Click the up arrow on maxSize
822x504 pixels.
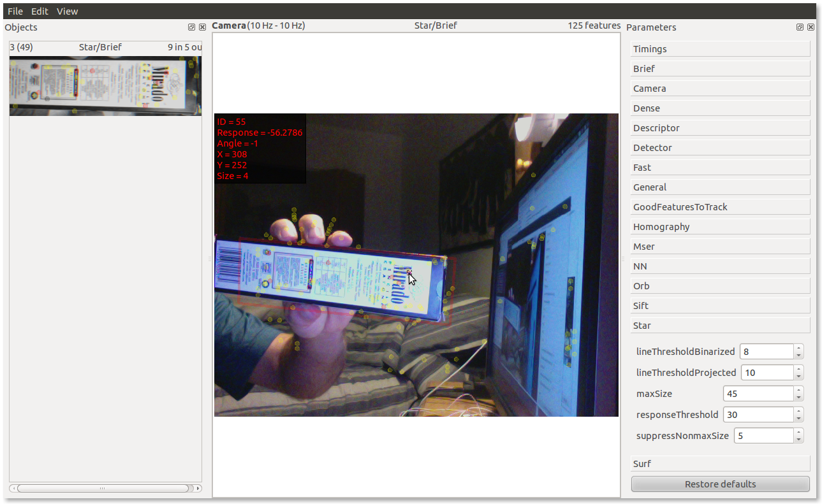coord(798,390)
